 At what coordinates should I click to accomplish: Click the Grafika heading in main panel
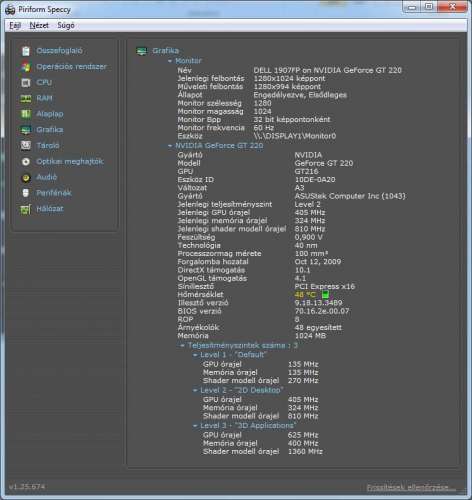(166, 51)
